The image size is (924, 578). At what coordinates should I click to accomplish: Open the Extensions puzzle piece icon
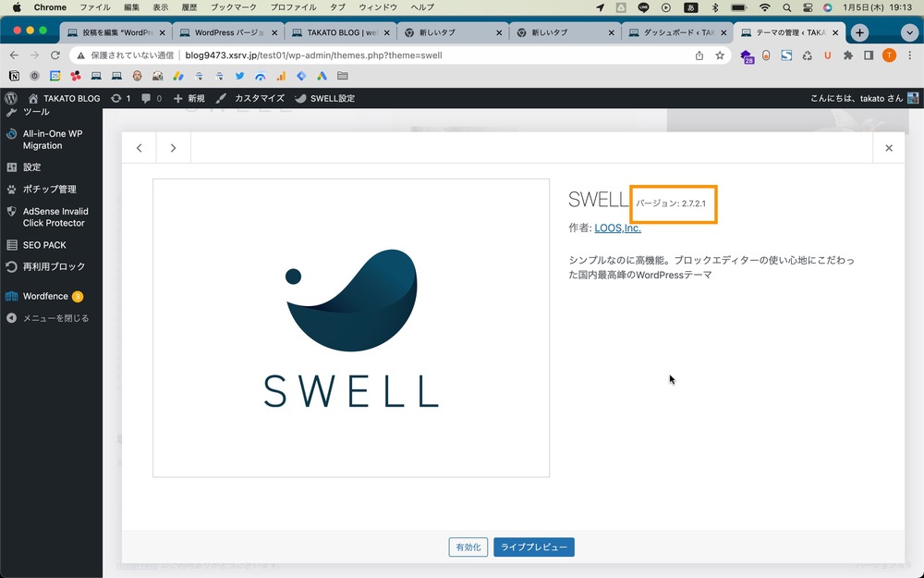(x=848, y=55)
